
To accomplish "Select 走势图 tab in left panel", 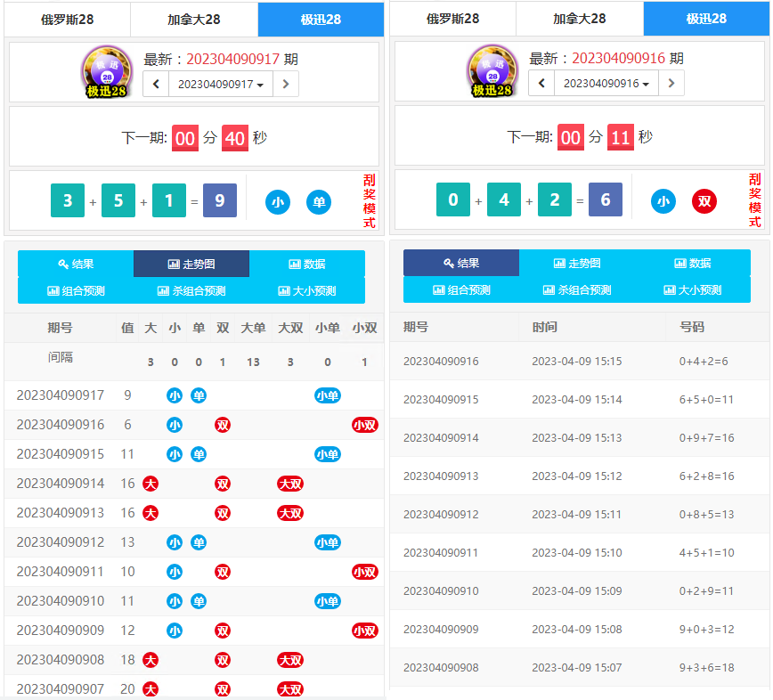I will (x=191, y=264).
